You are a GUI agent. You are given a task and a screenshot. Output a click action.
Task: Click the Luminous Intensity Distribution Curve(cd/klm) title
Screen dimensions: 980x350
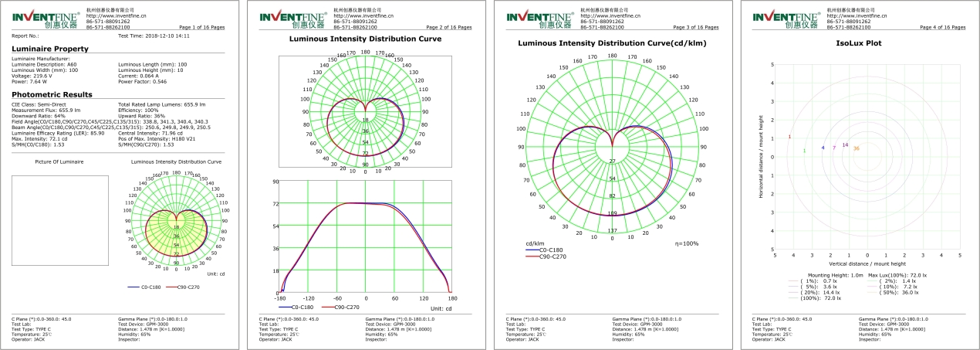tap(612, 43)
